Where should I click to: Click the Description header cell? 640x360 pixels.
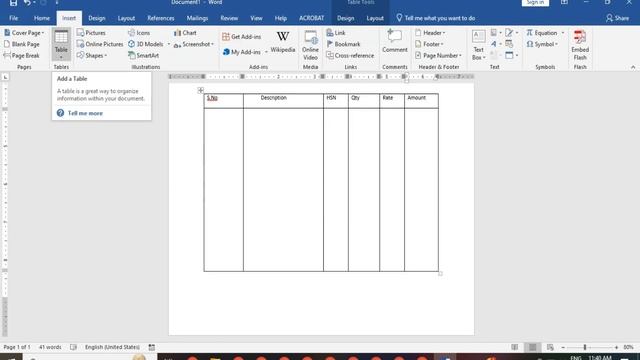point(283,101)
